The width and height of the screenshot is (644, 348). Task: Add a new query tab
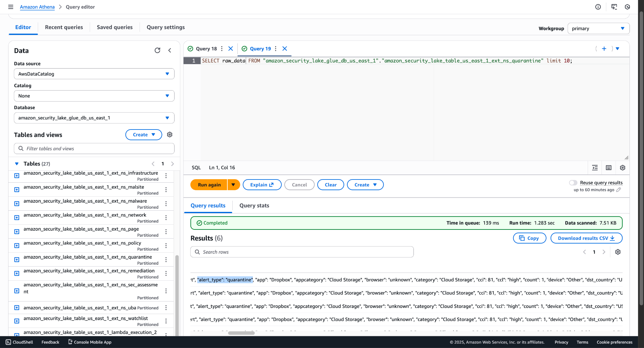pos(604,48)
